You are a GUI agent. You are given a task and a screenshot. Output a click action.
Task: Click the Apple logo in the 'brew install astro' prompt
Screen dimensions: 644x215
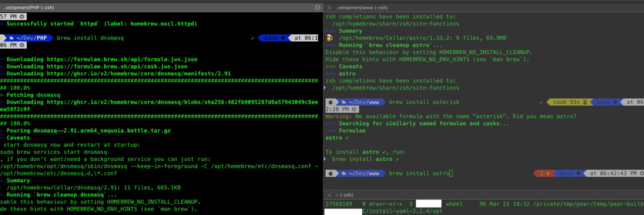coord(331,173)
